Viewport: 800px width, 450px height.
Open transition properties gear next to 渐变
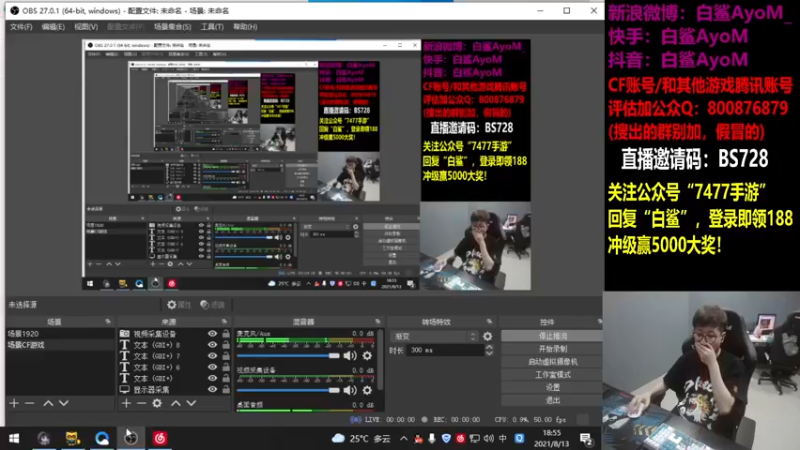488,336
